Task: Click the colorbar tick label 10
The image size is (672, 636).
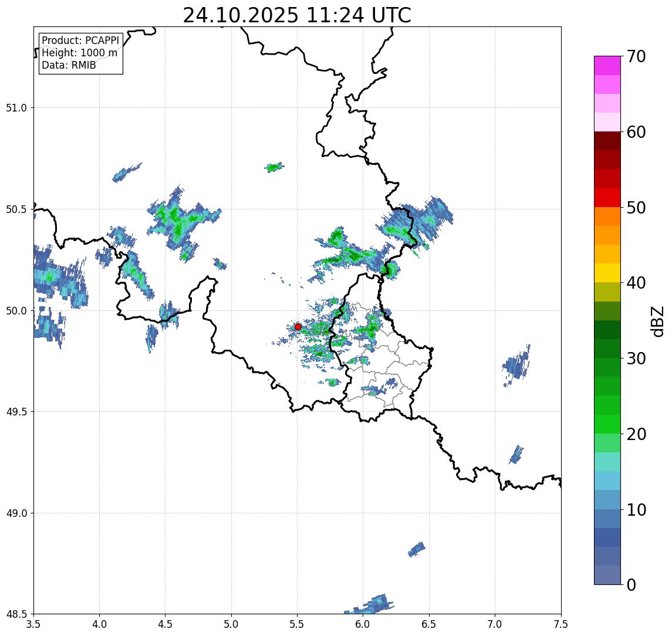Action: tap(636, 510)
